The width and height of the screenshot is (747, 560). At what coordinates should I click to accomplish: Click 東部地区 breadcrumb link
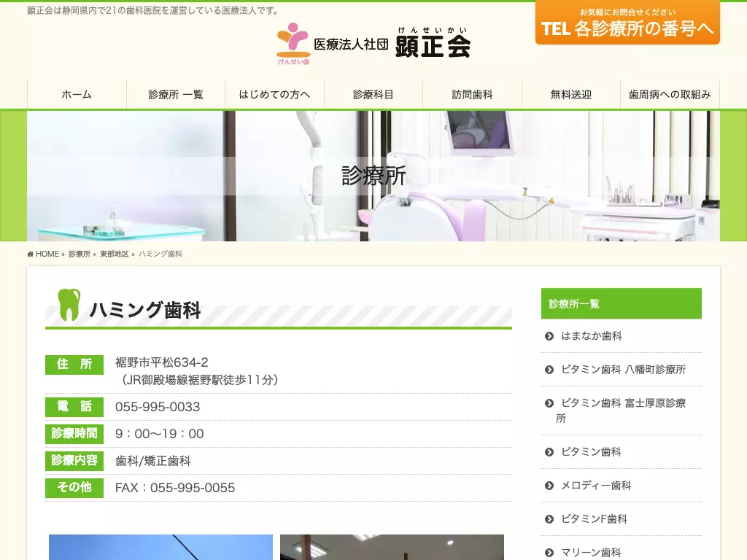(115, 254)
